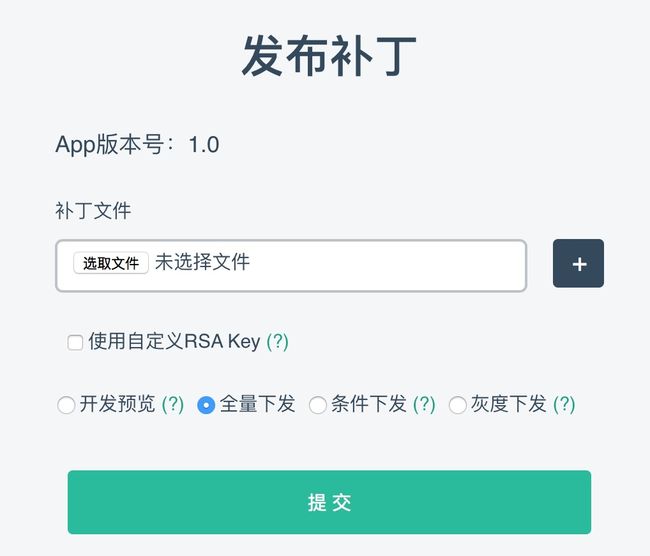Click the 灰度下发 label text
Viewport: 650px width, 556px height.
[x=509, y=404]
